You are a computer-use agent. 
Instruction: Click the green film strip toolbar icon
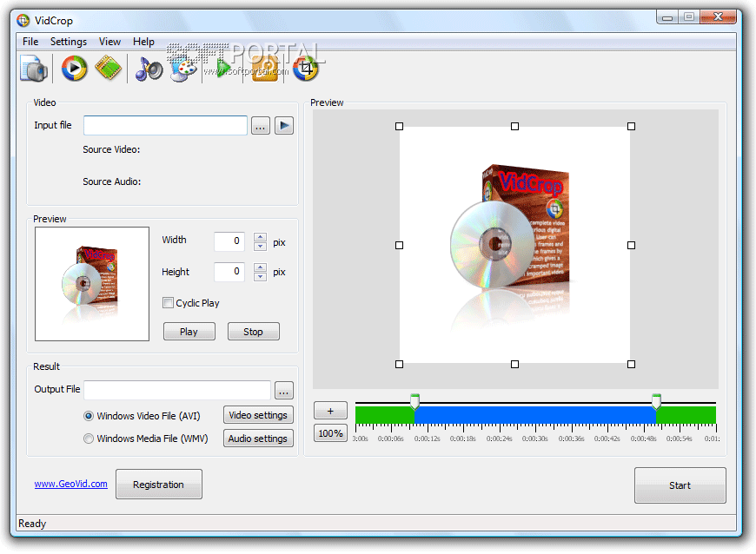(109, 68)
